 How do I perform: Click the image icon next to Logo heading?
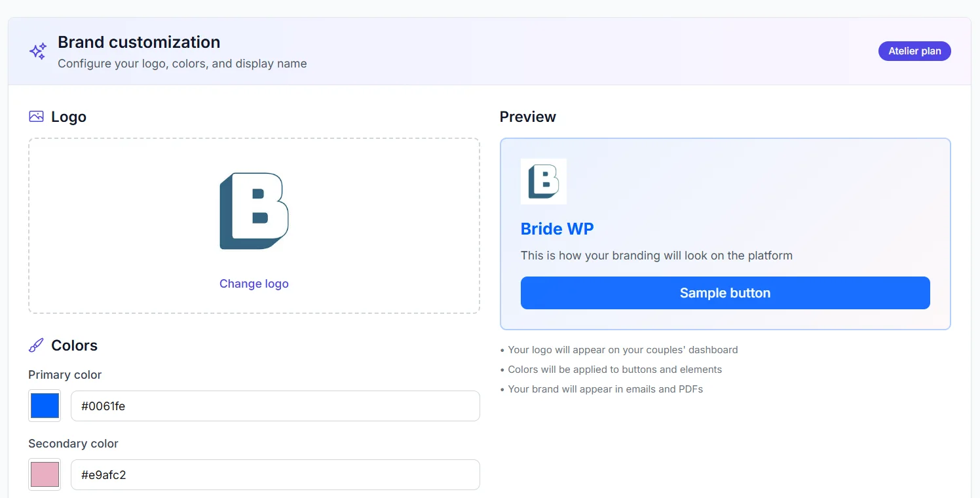[x=36, y=117]
